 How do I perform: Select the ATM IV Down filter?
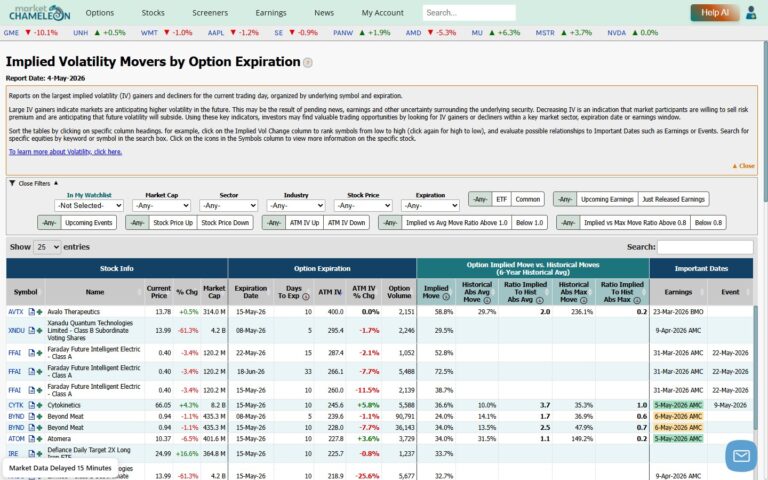point(346,222)
